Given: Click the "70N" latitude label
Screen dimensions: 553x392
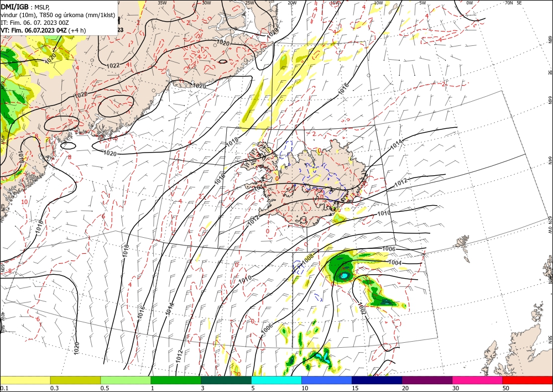Looking at the screenshot, I should (509, 3).
